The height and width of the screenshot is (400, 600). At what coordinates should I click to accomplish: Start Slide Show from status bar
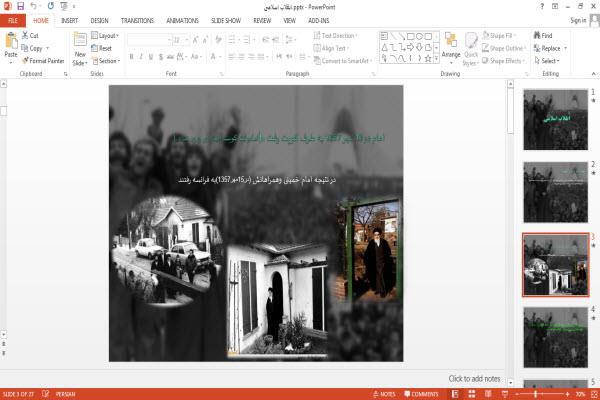[505, 394]
